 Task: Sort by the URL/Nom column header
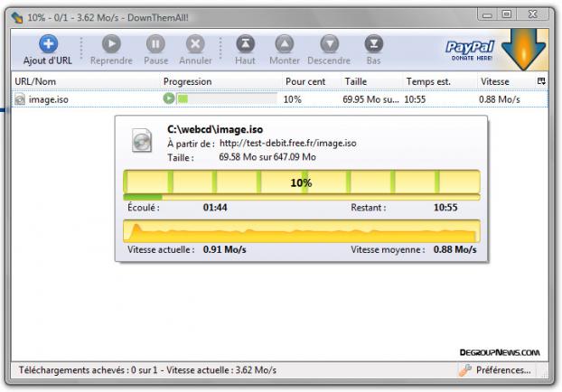pos(36,81)
